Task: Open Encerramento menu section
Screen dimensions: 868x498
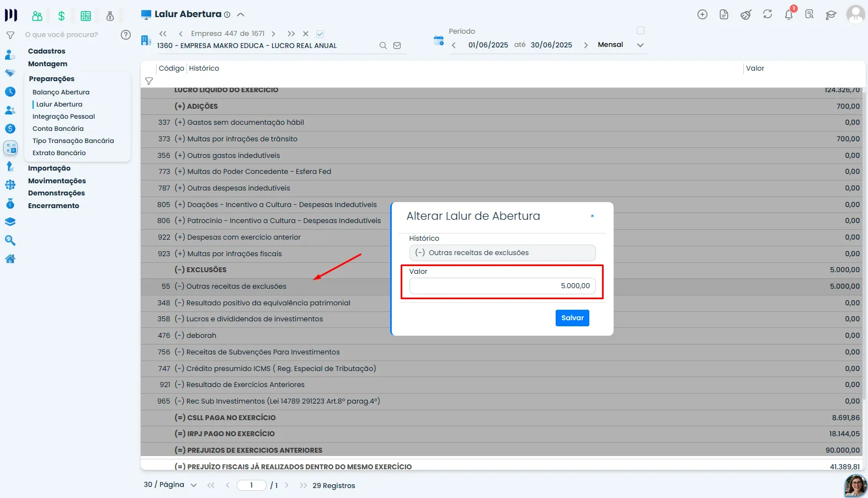Action: click(x=54, y=206)
